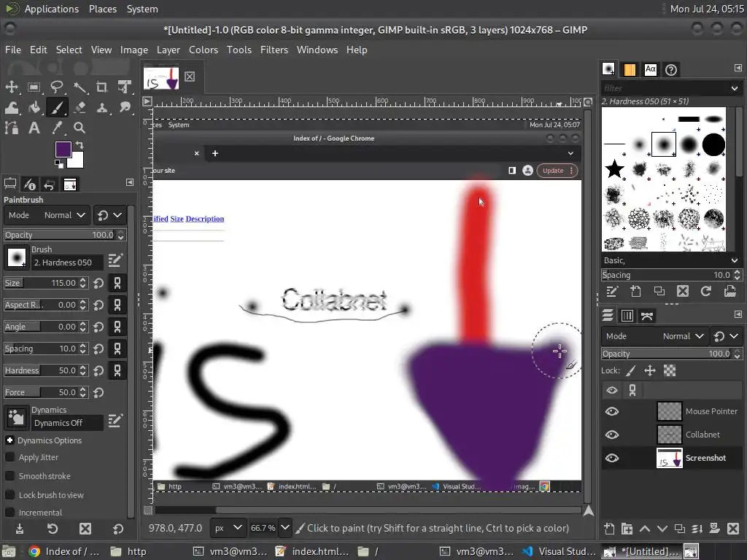Duplicate the selected layer
Viewport: 747px width, 560px height.
click(x=680, y=529)
